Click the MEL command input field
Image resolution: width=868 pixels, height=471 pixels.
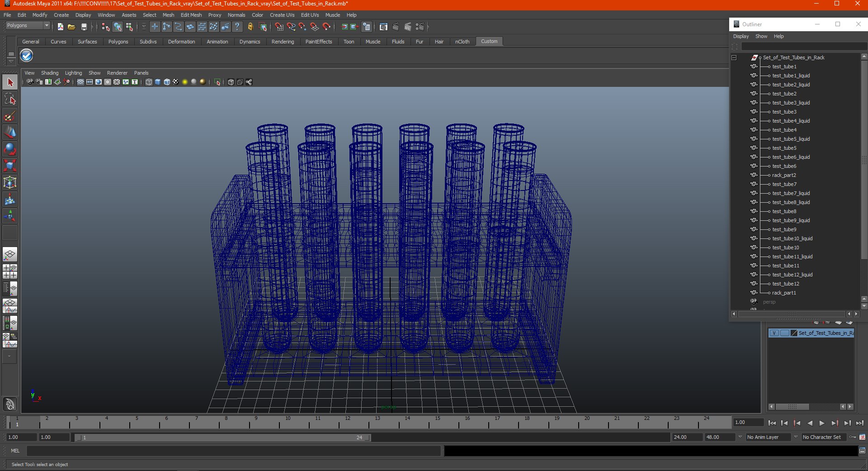[233, 451]
